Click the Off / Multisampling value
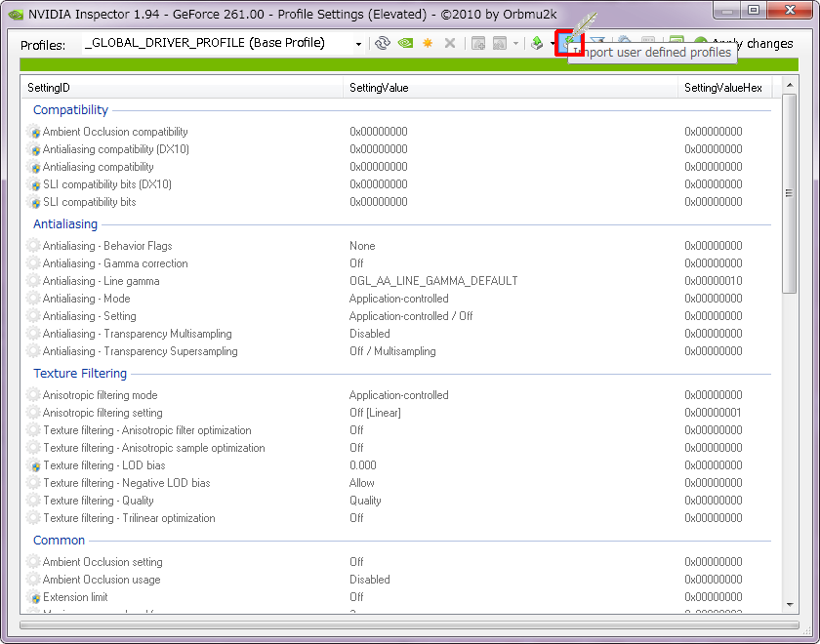Viewport: 820px width, 644px height. (392, 351)
